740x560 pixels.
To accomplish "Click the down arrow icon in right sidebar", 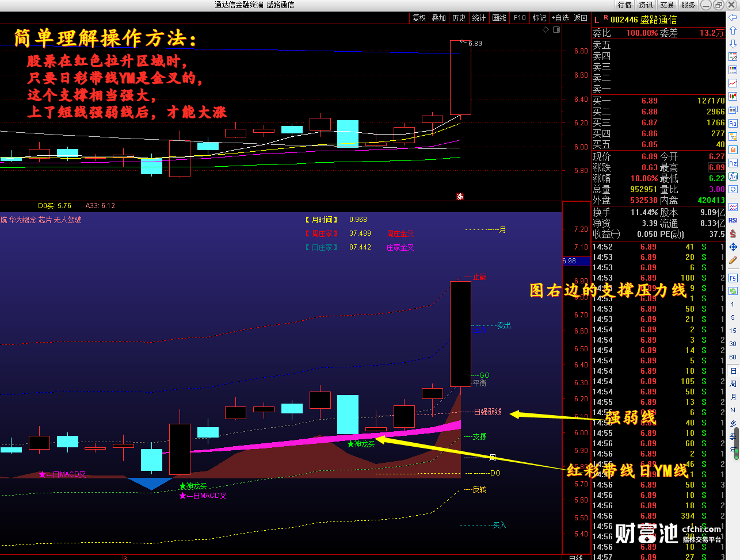I will 733,44.
